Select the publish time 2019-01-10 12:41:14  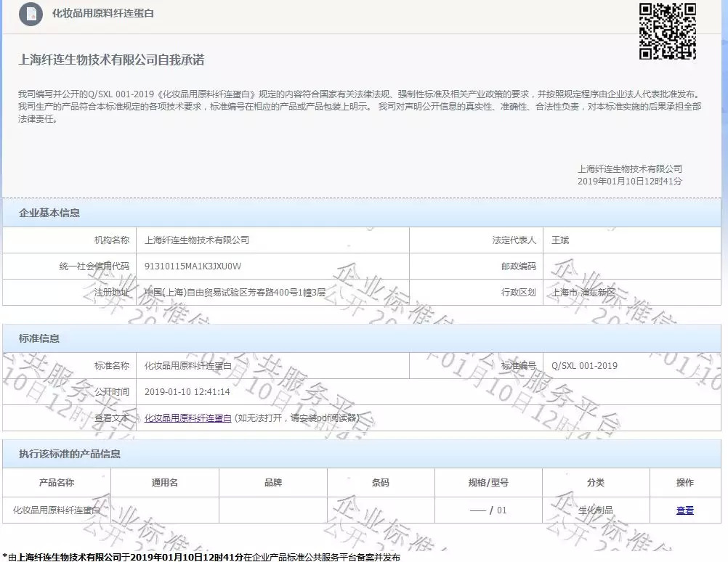(187, 391)
